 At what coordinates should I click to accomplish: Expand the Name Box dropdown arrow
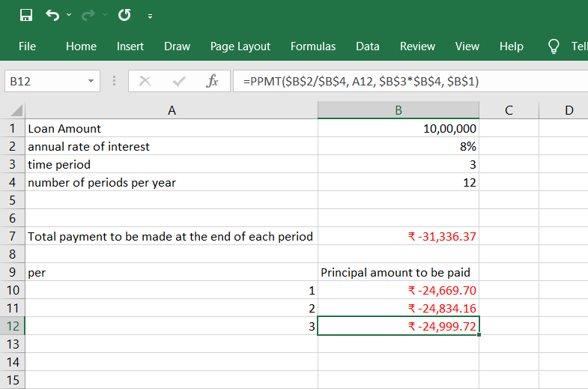91,81
